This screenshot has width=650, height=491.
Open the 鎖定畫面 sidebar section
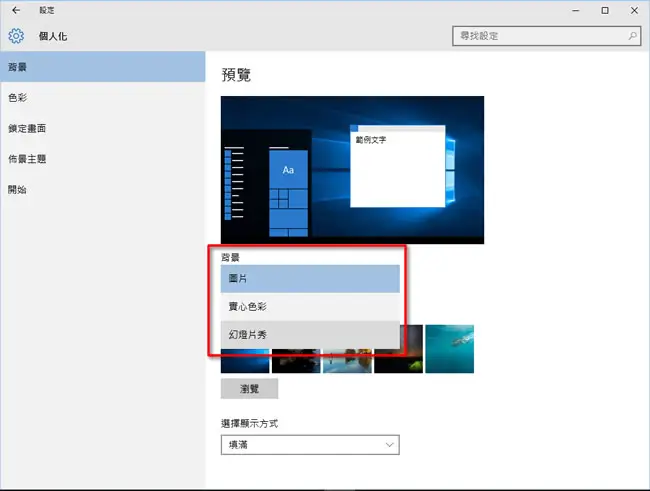[102, 128]
